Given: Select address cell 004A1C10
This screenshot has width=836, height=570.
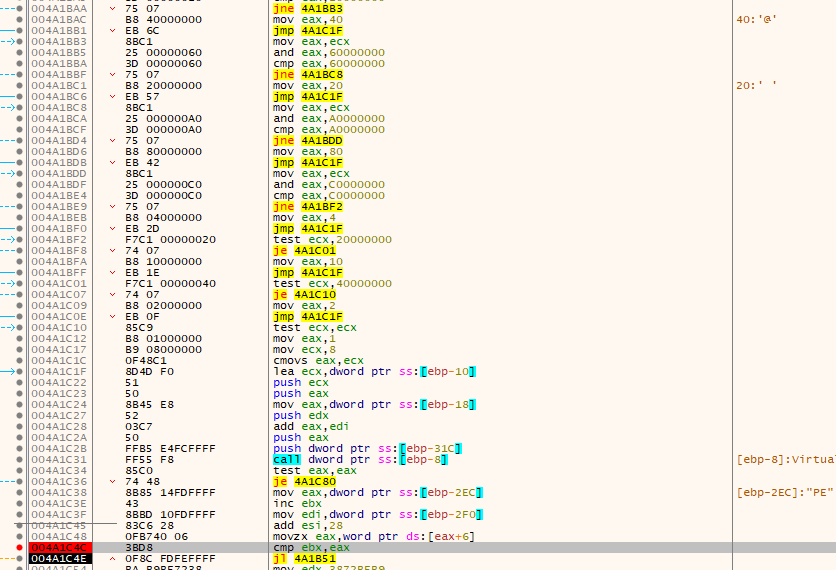Looking at the screenshot, I should [59, 327].
